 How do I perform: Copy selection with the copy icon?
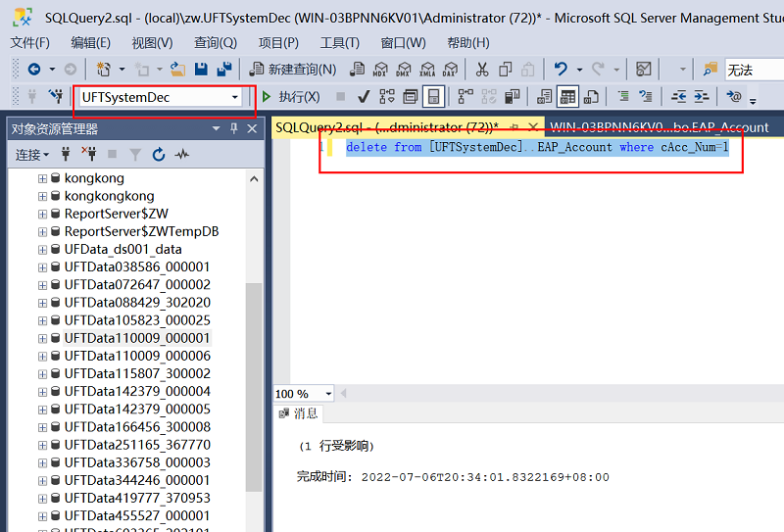pyautogui.click(x=505, y=69)
